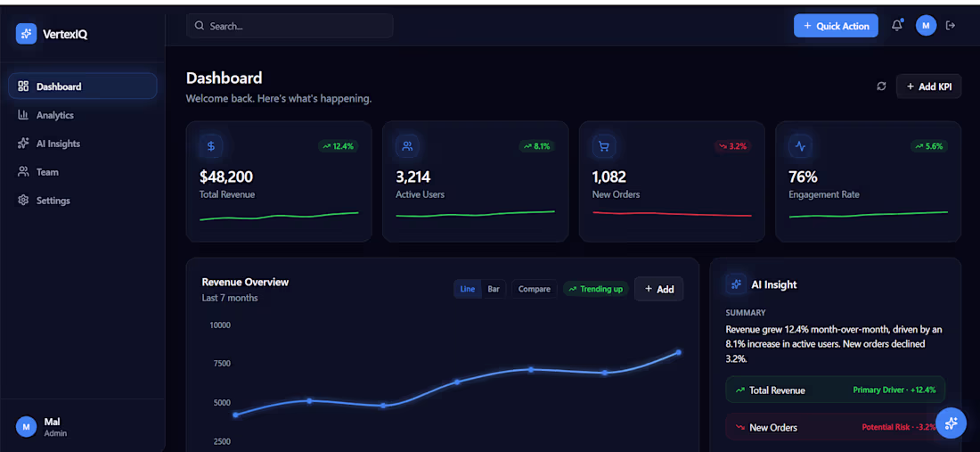This screenshot has width=980, height=452.
Task: Click the $48,200 revenue value
Action: [x=226, y=177]
